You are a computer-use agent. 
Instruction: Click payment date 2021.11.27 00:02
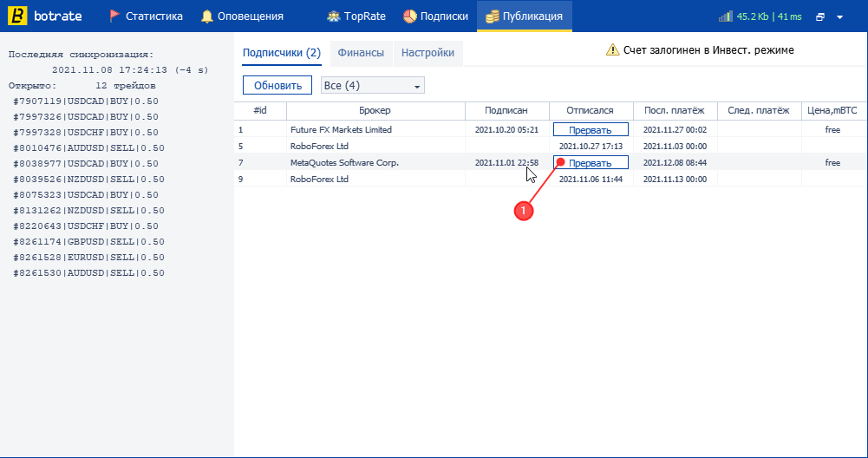click(x=675, y=129)
